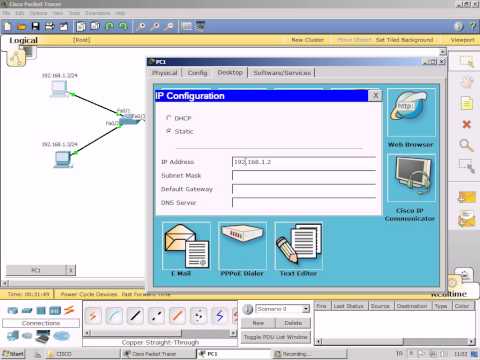Open the Drawing Palette icon
The image size is (480, 360).
(187, 26)
